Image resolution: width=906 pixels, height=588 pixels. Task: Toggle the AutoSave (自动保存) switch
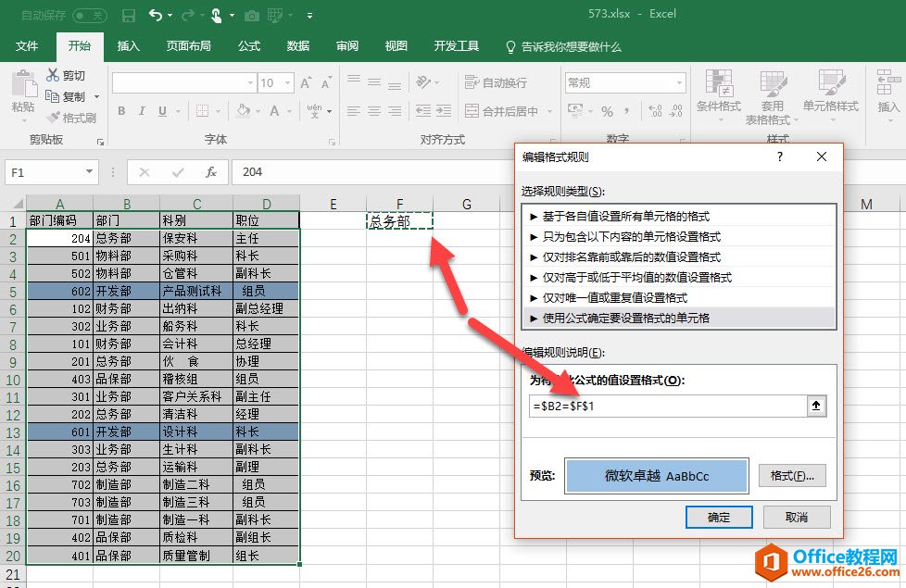pos(89,16)
